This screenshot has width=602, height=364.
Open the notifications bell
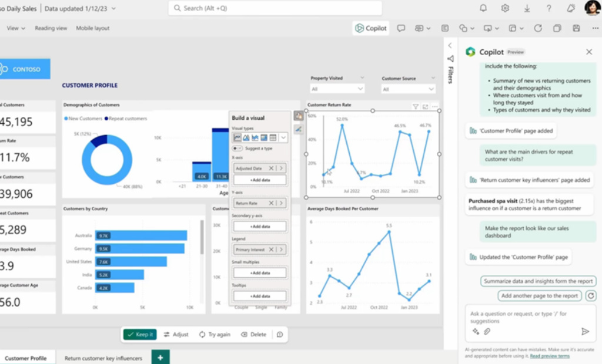point(483,8)
